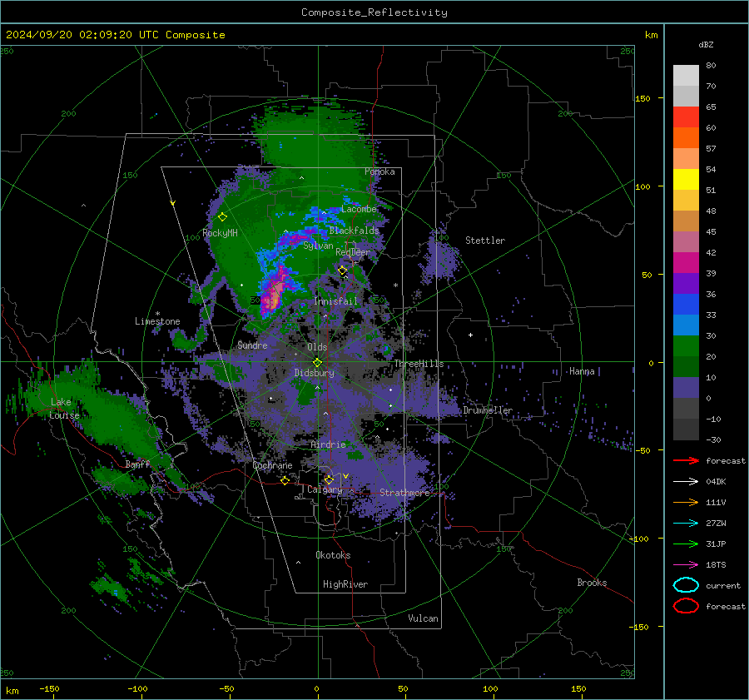This screenshot has width=749, height=700.
Task: Click the Blackfalds map label
Action: pos(354,231)
